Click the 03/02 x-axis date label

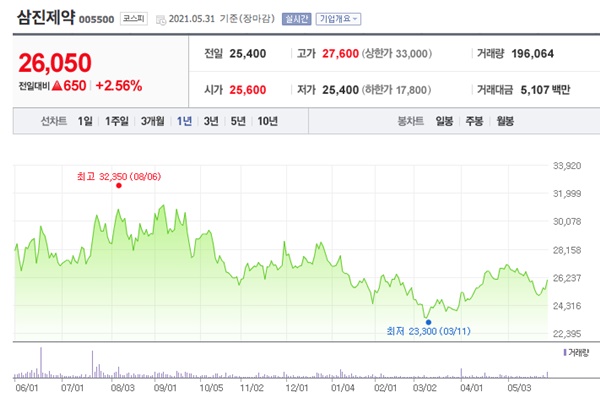coord(425,388)
